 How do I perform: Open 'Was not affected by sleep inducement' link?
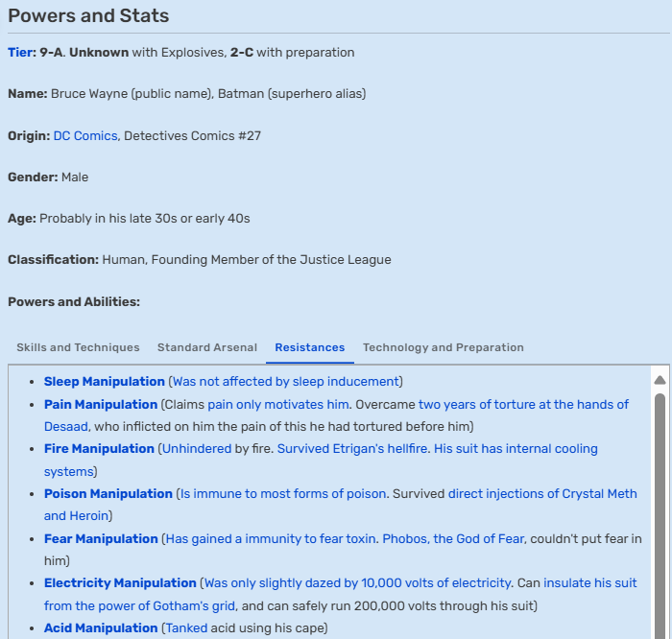286,381
